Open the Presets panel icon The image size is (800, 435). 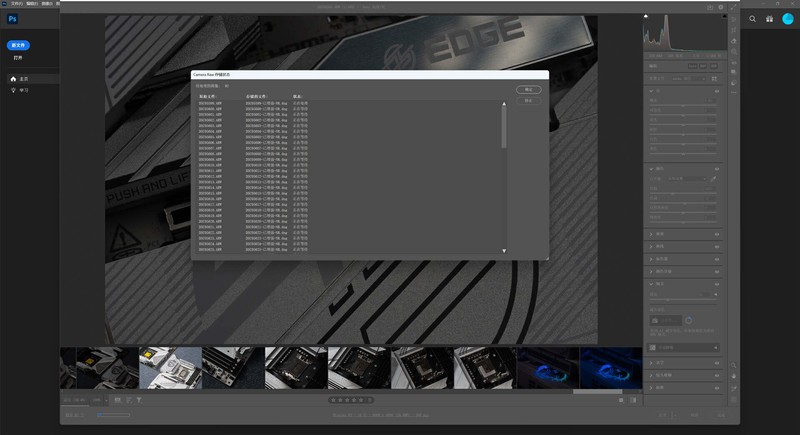tap(734, 83)
